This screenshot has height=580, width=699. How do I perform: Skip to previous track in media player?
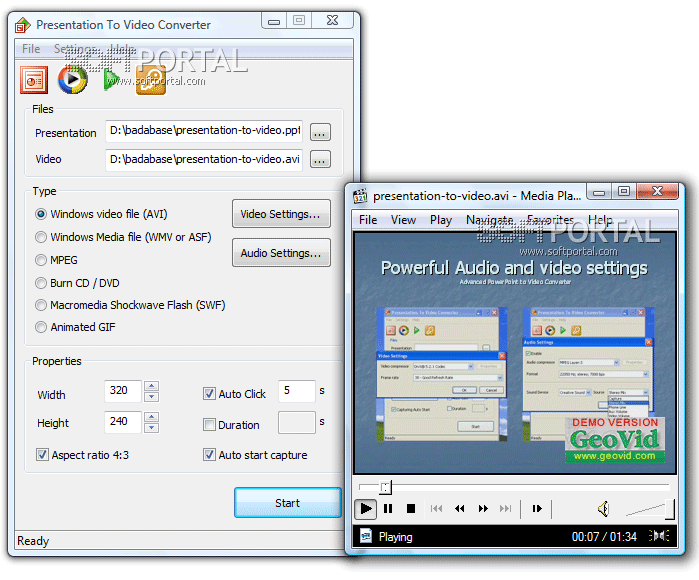tap(436, 509)
